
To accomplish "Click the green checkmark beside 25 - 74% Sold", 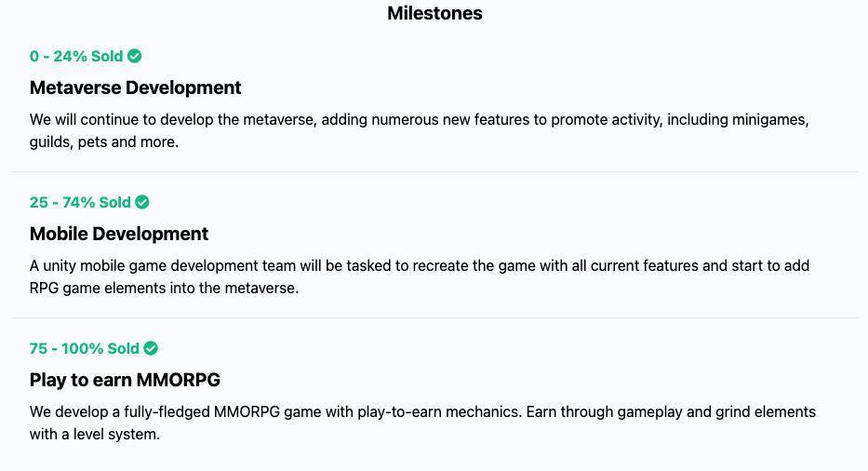I will [142, 202].
